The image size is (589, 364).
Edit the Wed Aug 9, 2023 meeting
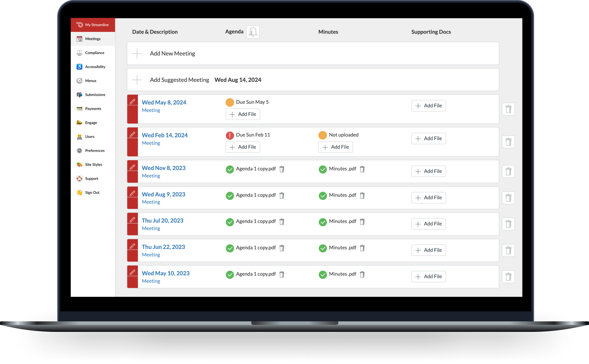coord(132,193)
